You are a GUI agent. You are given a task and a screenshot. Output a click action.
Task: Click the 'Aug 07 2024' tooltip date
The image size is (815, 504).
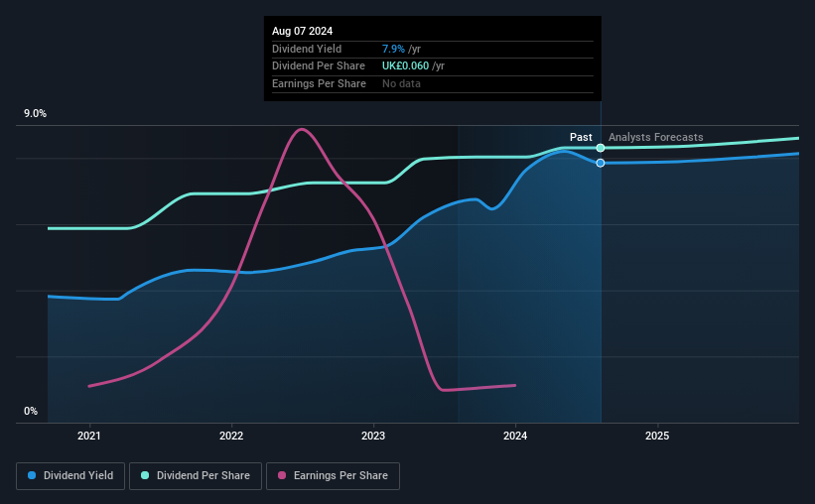point(302,31)
